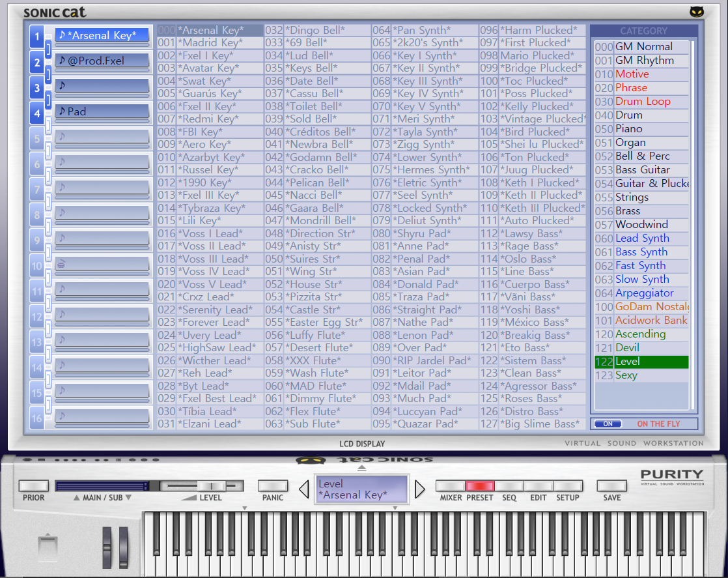Click the MAIN / SUB blue meter bar
The height and width of the screenshot is (578, 728).
coord(102,486)
